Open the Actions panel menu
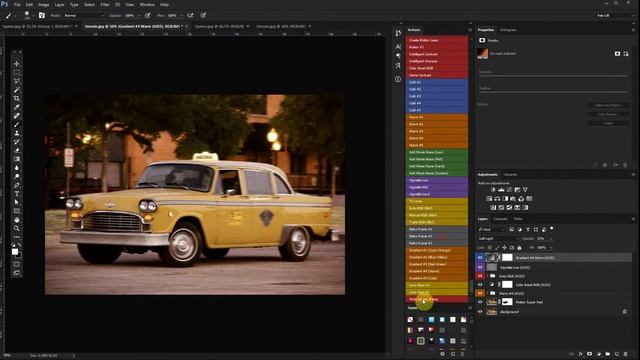 tap(470, 30)
